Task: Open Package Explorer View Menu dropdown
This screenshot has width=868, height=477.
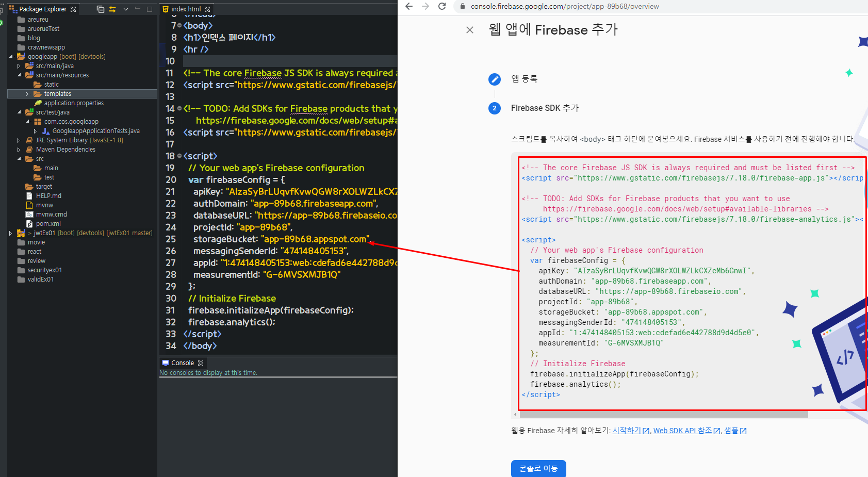Action: pos(125,9)
